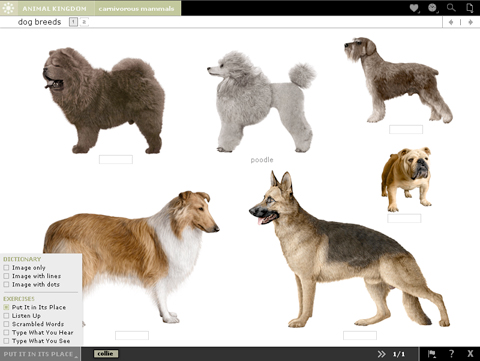Enable Image with lines checkbox

coord(6,276)
